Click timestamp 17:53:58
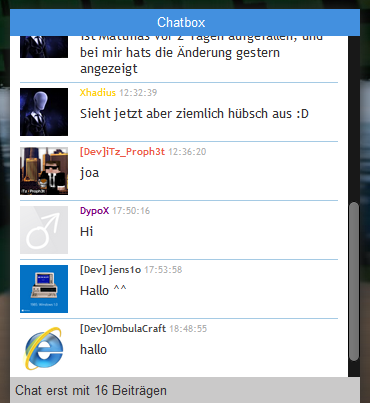Image resolution: width=370 pixels, height=403 pixels. tap(163, 270)
